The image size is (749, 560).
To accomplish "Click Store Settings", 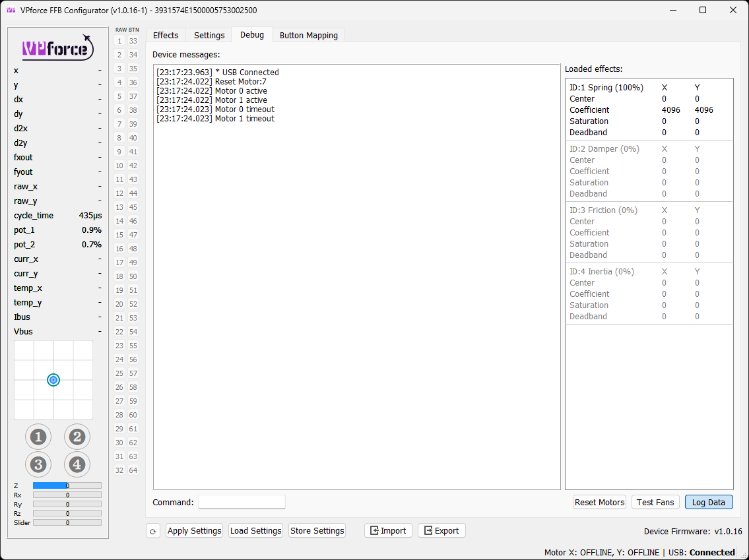I will 317,531.
